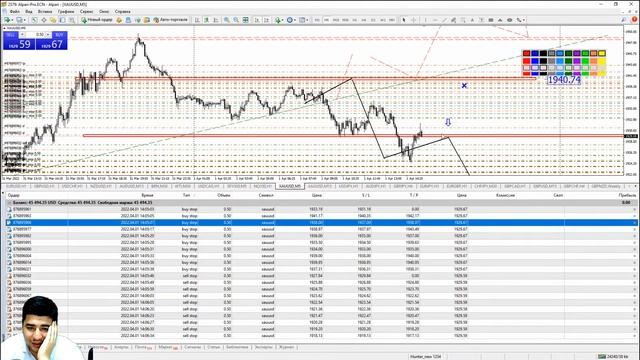Toggle the Market Watch window icon
Viewport: 640px width, 360px height.
click(34, 20)
